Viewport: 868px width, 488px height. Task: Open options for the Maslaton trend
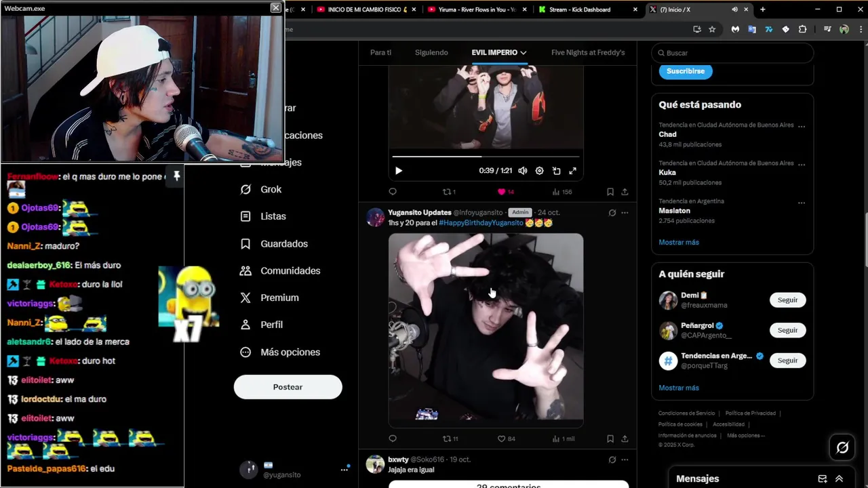(x=802, y=202)
